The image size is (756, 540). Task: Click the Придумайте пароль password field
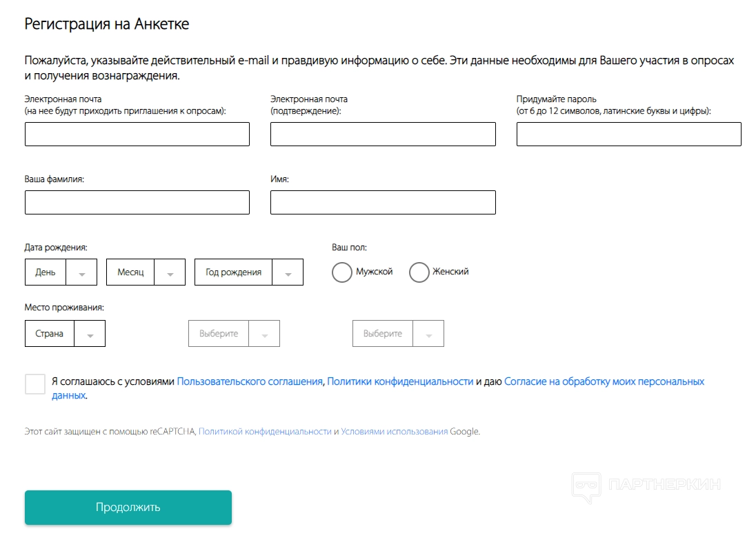pyautogui.click(x=628, y=134)
